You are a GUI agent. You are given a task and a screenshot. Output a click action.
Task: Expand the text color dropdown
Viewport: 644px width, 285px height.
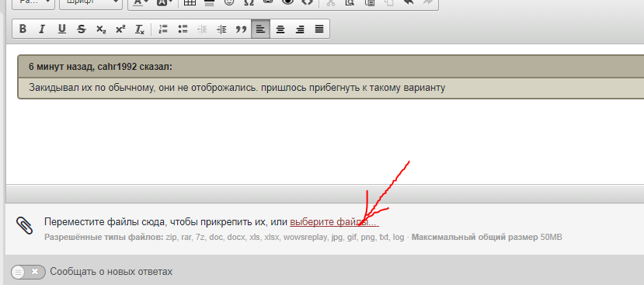click(x=141, y=2)
